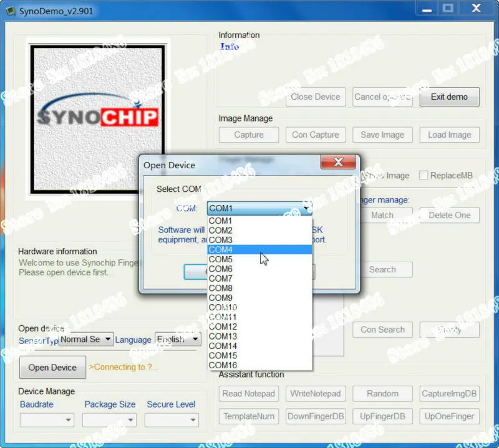Click the Connecting status text

tap(123, 367)
